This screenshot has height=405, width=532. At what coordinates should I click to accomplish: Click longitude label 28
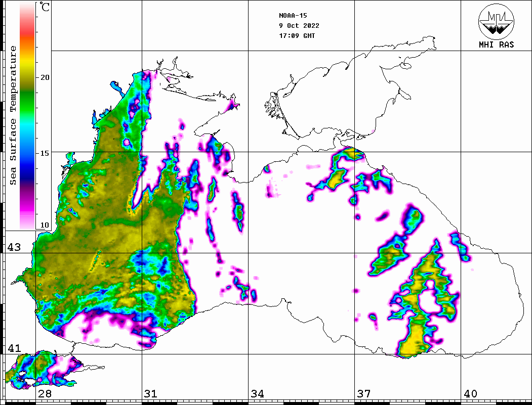coord(45,394)
